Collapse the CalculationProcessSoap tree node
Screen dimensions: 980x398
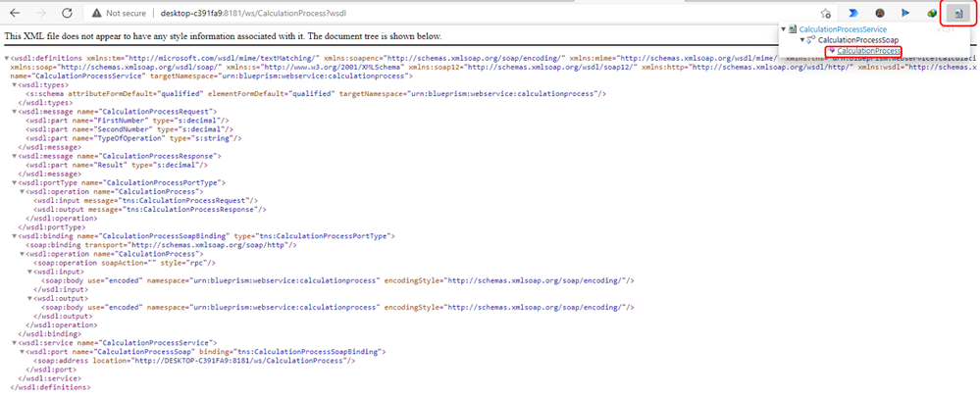coord(801,40)
